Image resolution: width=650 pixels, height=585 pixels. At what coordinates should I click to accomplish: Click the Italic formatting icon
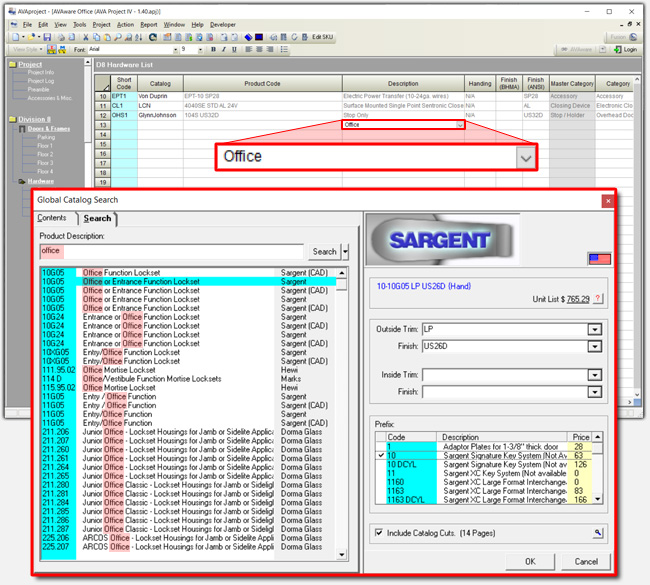[224, 49]
